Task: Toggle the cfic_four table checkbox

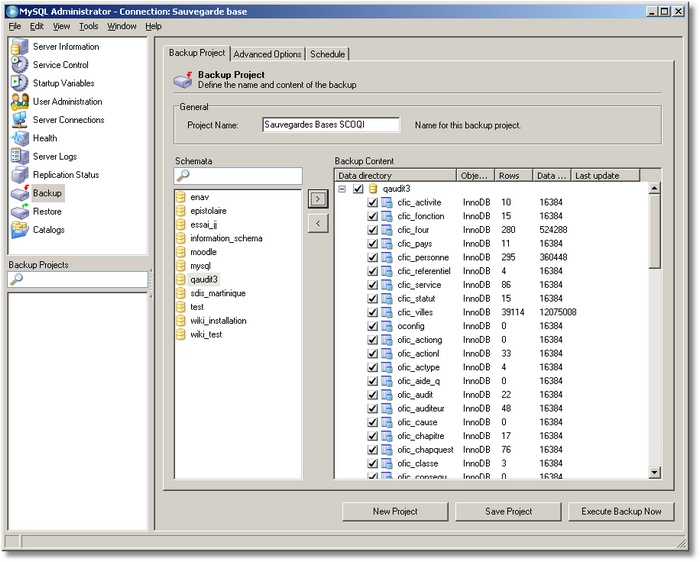Action: 372,230
